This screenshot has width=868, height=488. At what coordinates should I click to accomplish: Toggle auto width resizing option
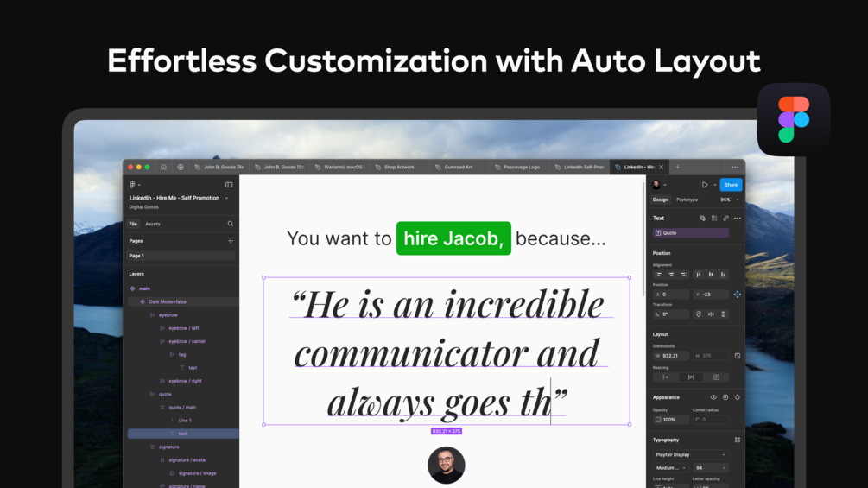pos(666,377)
